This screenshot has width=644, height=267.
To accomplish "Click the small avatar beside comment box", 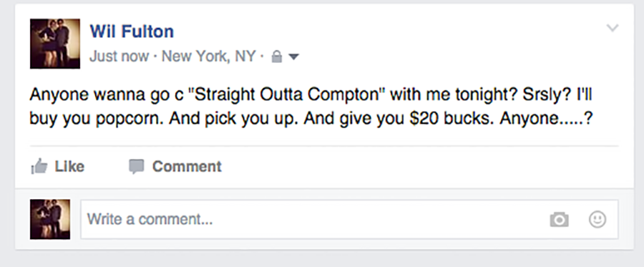I will click(x=50, y=219).
